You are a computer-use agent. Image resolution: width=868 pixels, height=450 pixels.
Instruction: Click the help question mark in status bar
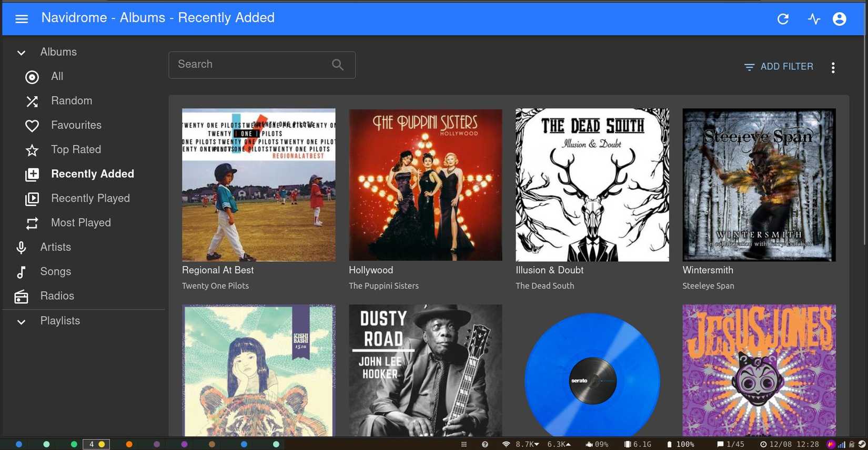[x=485, y=445]
